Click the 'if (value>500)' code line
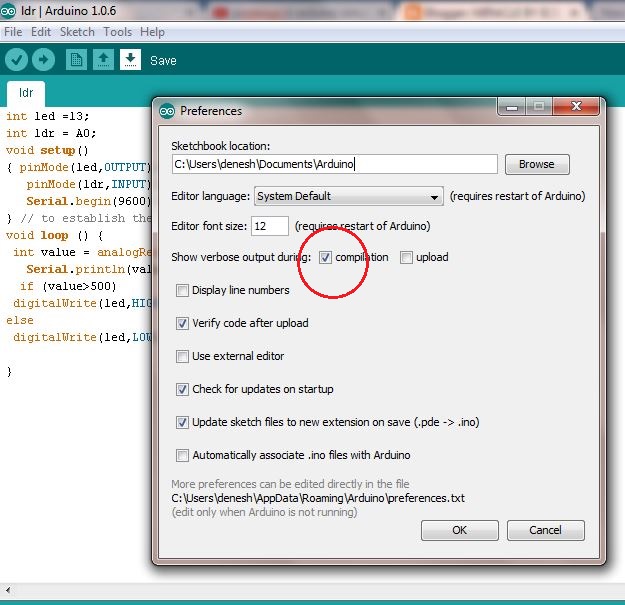 [x=68, y=287]
